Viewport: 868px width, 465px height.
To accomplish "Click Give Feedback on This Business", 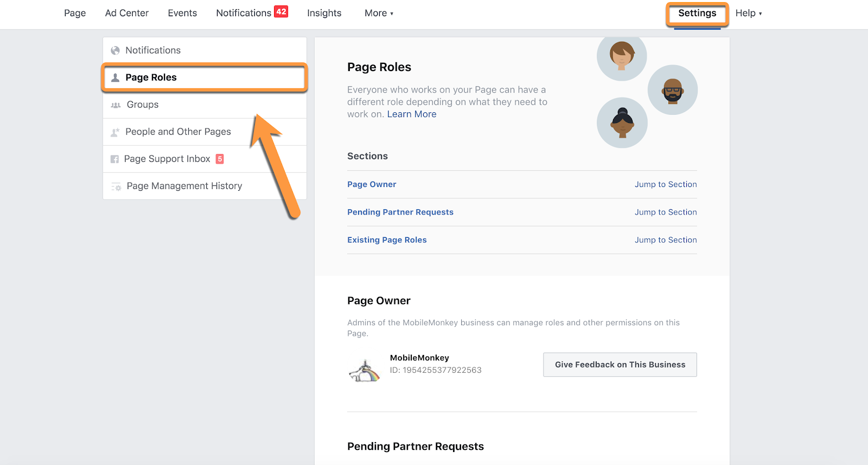I will (620, 365).
